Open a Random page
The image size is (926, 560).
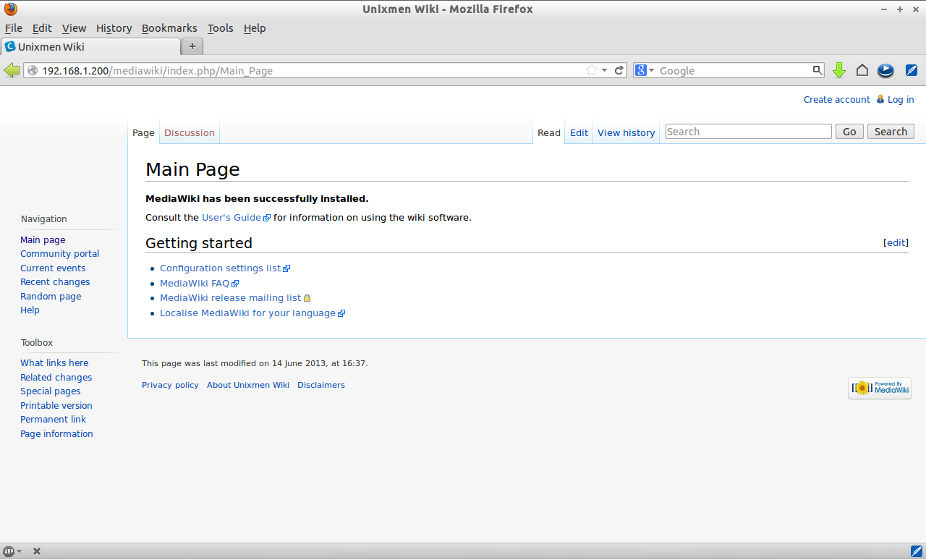[51, 296]
